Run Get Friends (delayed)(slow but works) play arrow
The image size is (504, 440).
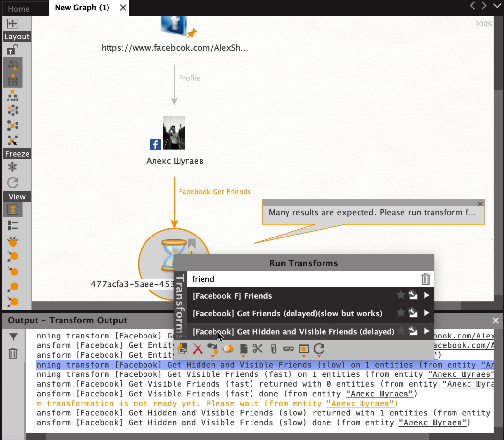click(426, 313)
